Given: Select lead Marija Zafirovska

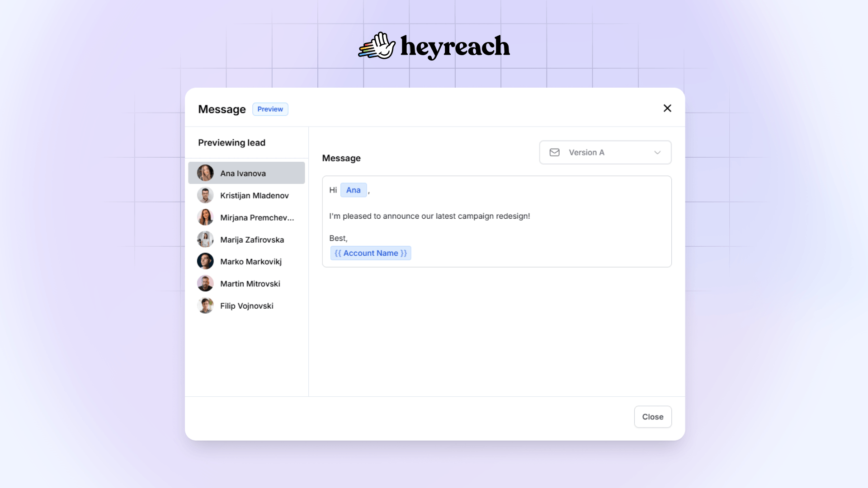Looking at the screenshot, I should coord(246,239).
